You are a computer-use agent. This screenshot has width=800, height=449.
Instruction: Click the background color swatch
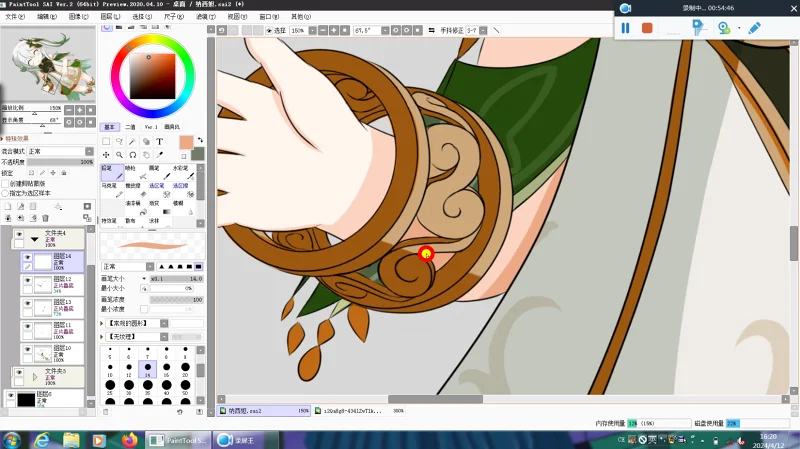[x=198, y=153]
